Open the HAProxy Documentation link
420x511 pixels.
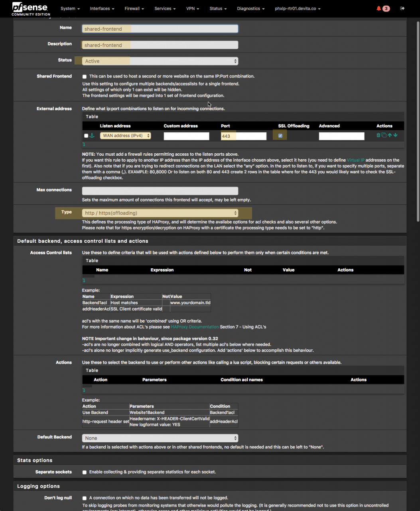(x=195, y=327)
